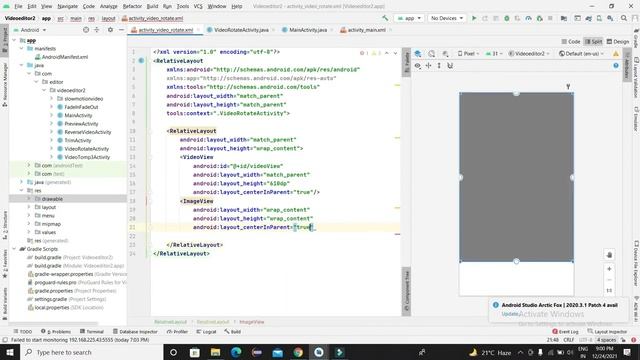640x360 pixels.
Task: Open the Build menu
Action: point(152,6)
